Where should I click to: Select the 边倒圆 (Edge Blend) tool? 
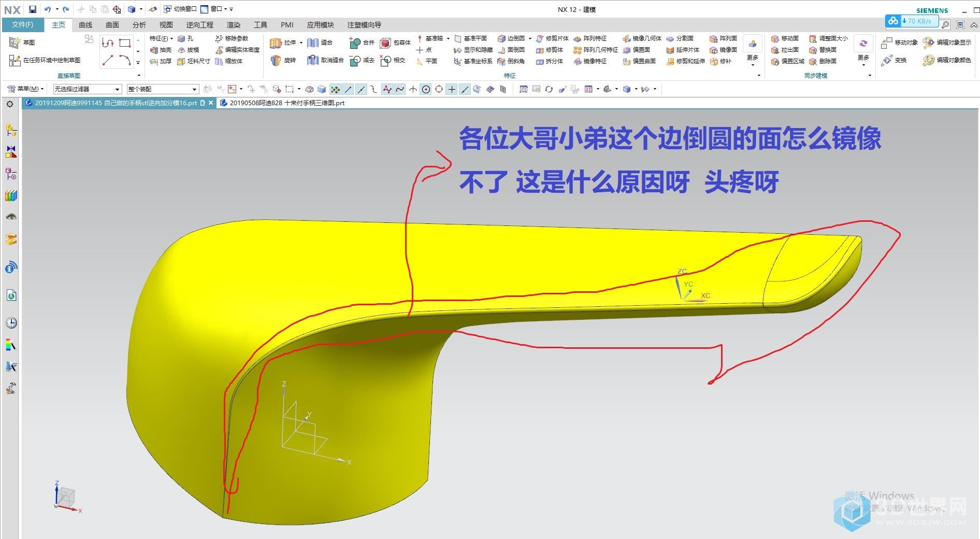point(511,38)
